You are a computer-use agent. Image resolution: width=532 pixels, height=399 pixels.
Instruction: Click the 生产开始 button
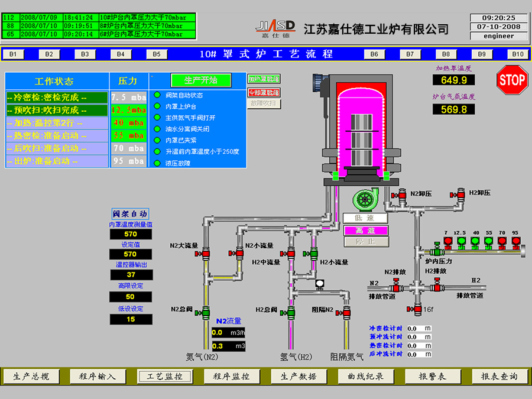pyautogui.click(x=201, y=80)
